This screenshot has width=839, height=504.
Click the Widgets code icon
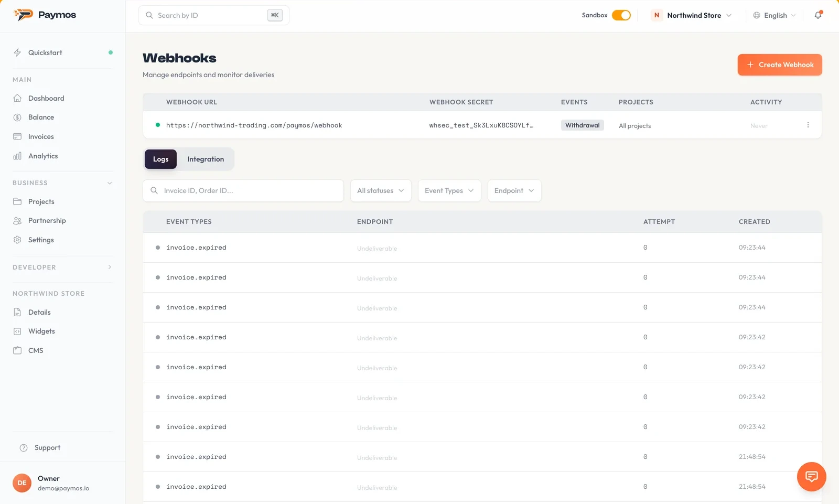click(x=17, y=331)
